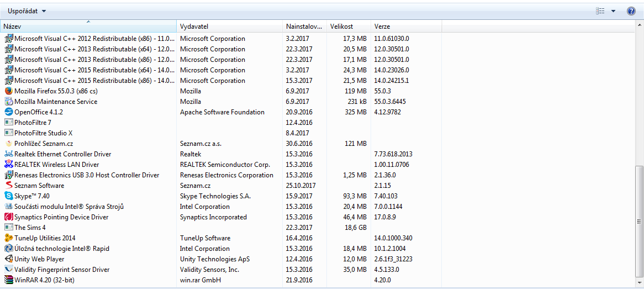Select the Unity Web Player icon
644x289 pixels.
8,259
